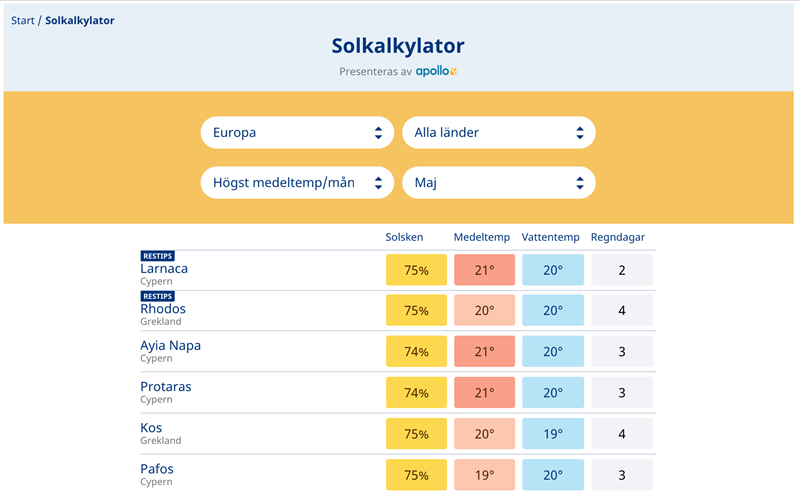The width and height of the screenshot is (800, 494).
Task: Select the Protaras destination
Action: (x=166, y=387)
